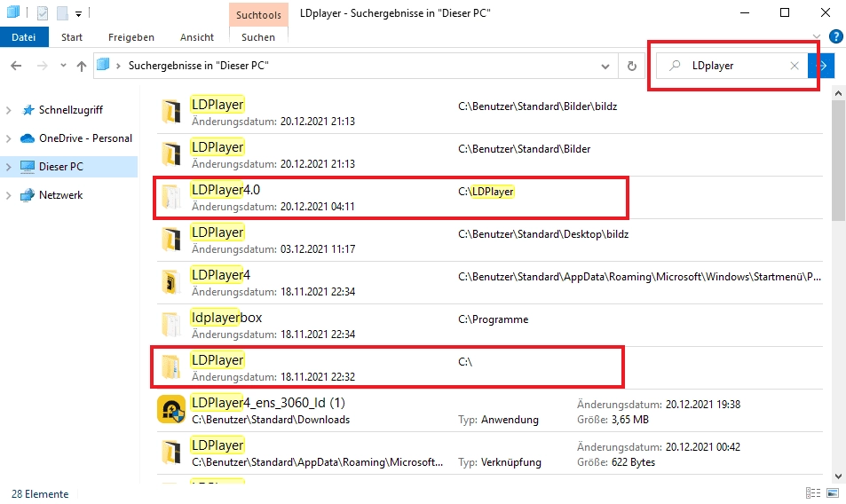Viewport: 846px width, 504px height.
Task: Click Änderungsdatum 20.12.2021 19:38 text
Action: tap(658, 405)
